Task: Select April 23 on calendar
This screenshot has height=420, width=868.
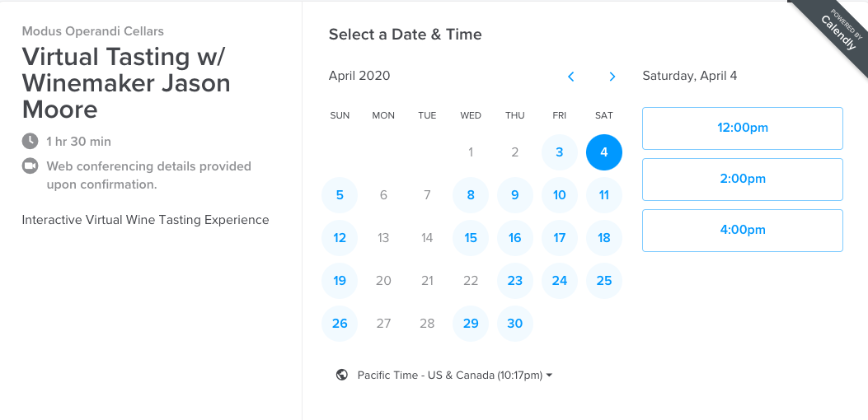Action: (x=515, y=281)
